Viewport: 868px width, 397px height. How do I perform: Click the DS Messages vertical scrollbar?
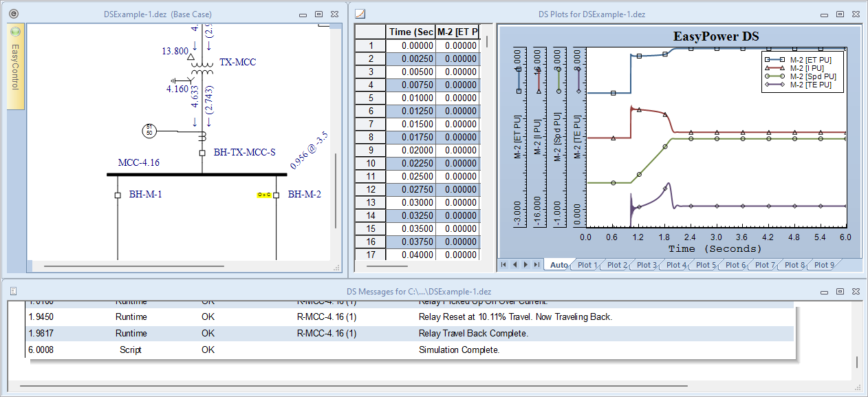pyautogui.click(x=856, y=363)
